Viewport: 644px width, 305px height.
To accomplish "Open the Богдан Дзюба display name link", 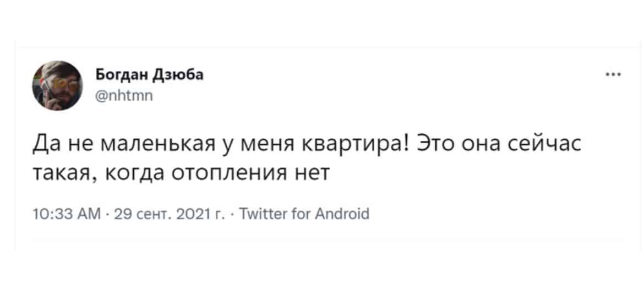I will pos(149,75).
